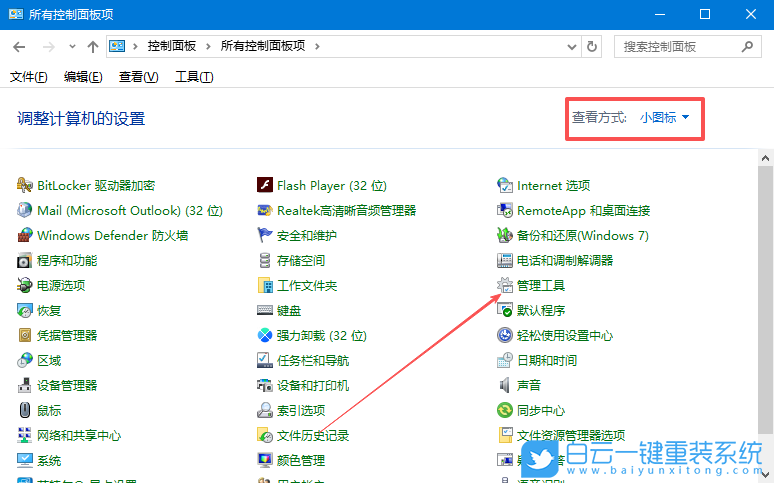Click the 颜色管理 icon

coord(265,460)
